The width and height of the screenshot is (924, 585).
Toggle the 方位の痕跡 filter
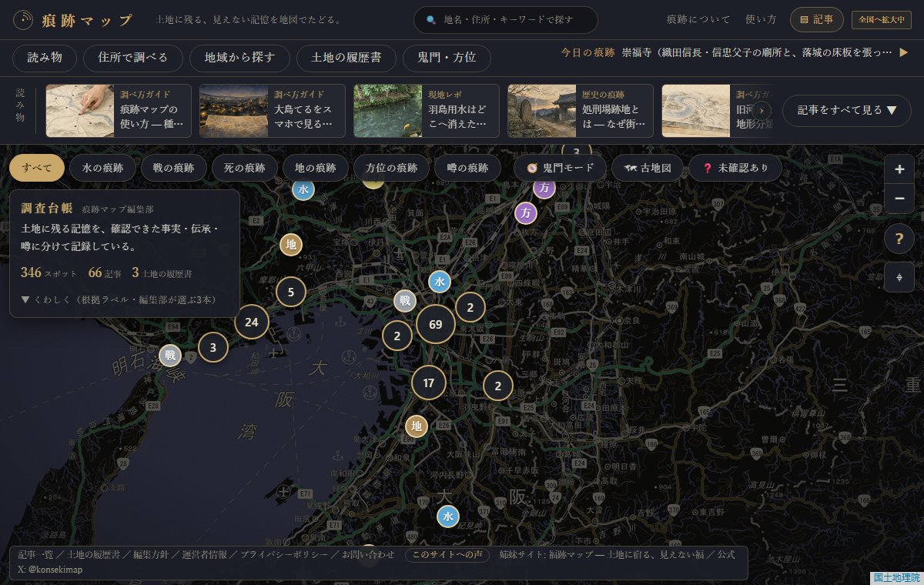point(391,168)
